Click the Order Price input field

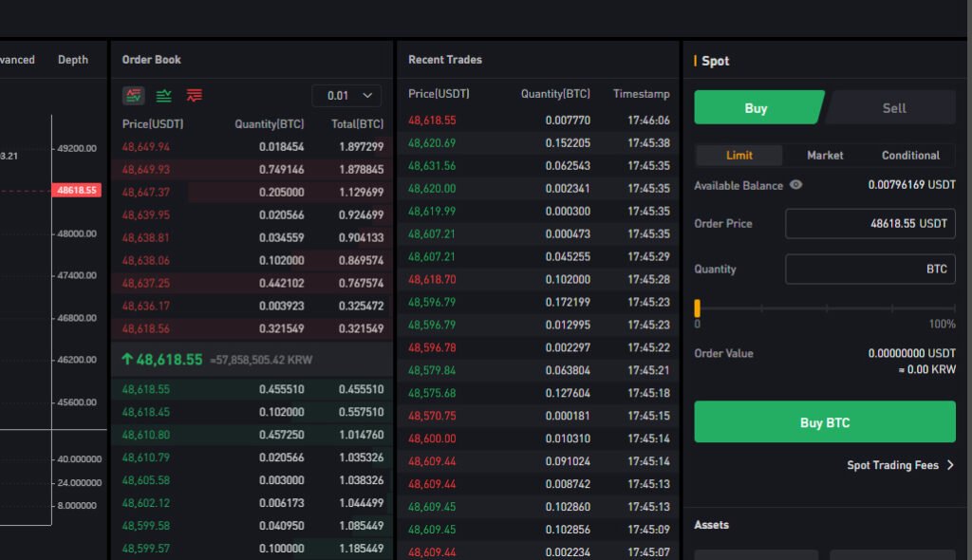pyautogui.click(x=870, y=223)
